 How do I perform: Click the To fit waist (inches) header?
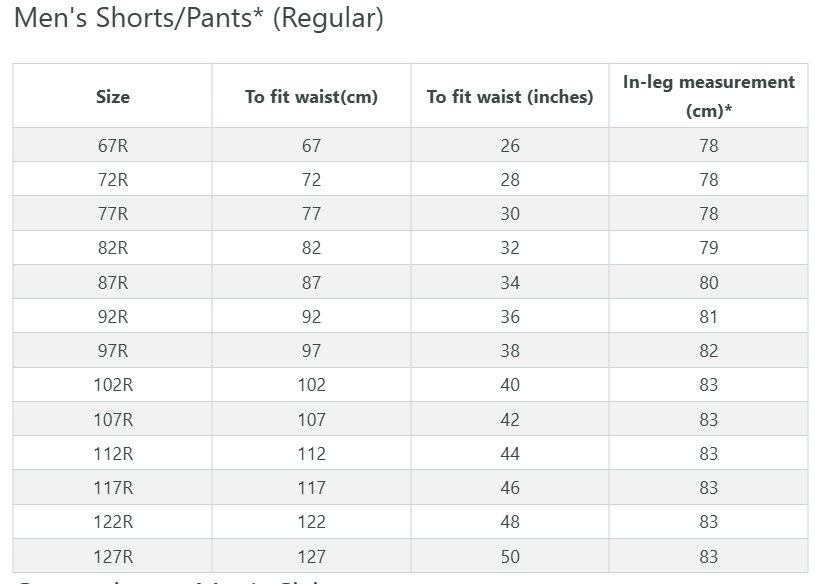point(510,97)
